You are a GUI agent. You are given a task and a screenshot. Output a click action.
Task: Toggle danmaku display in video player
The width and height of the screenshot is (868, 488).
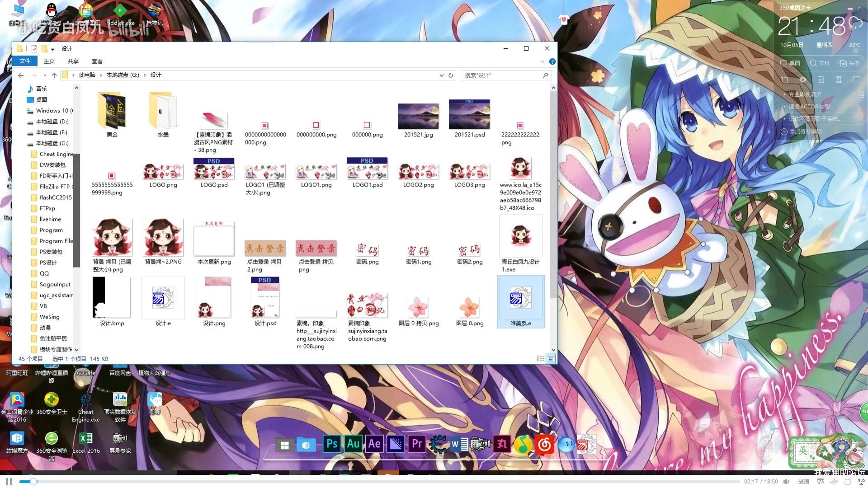point(820,482)
